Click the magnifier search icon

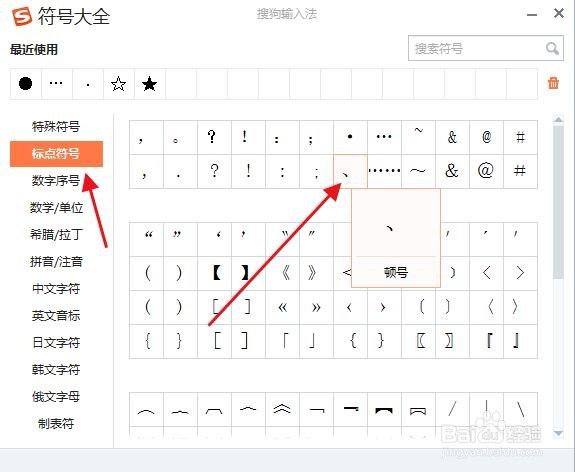click(x=552, y=48)
